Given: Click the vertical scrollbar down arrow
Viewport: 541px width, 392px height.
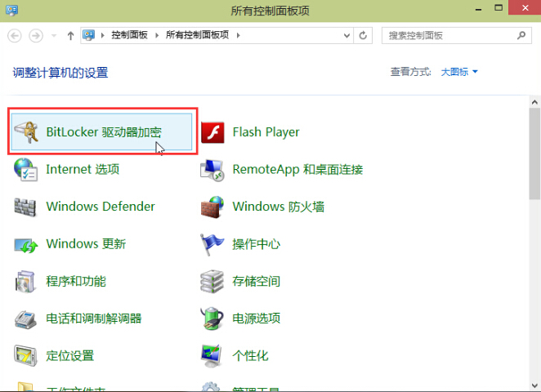Looking at the screenshot, I should click(x=534, y=386).
